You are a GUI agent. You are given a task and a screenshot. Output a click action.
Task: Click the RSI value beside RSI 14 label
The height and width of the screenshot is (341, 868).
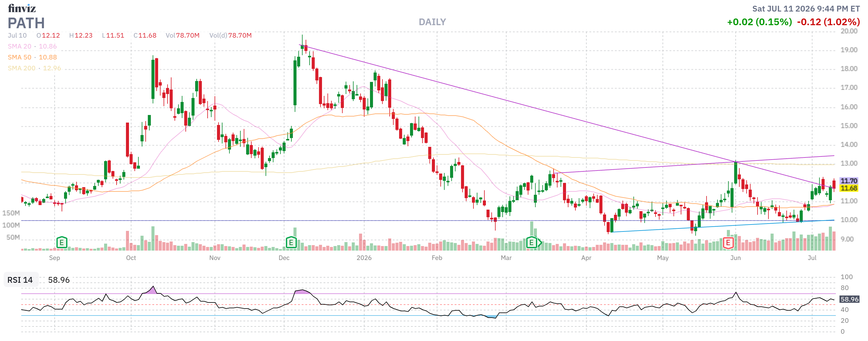click(59, 280)
